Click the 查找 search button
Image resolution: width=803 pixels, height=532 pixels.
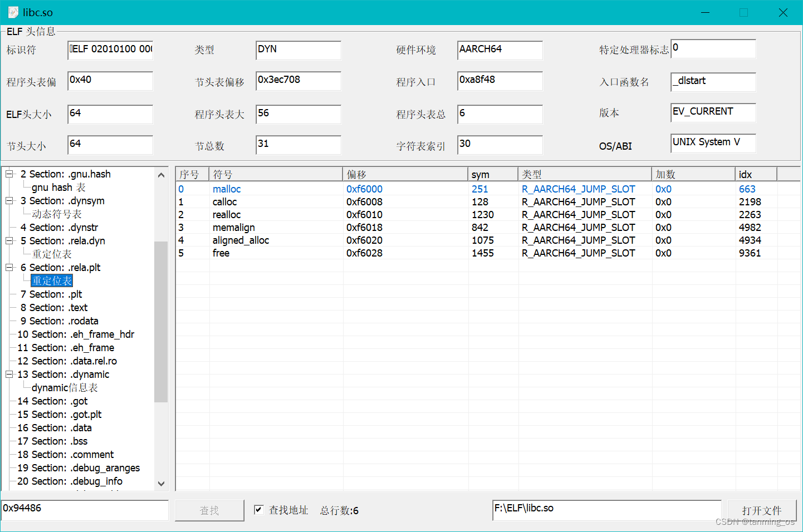coord(209,510)
